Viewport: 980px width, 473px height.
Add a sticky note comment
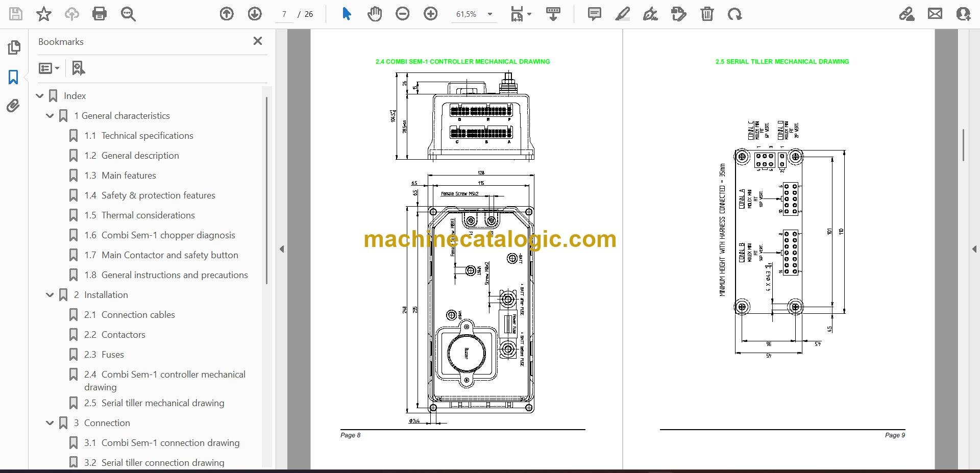click(595, 14)
